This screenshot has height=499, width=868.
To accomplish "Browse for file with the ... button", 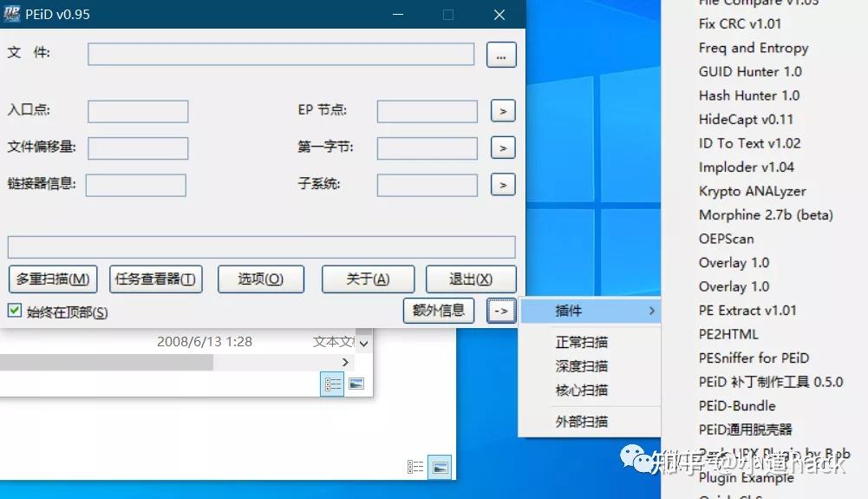I will tap(501, 55).
